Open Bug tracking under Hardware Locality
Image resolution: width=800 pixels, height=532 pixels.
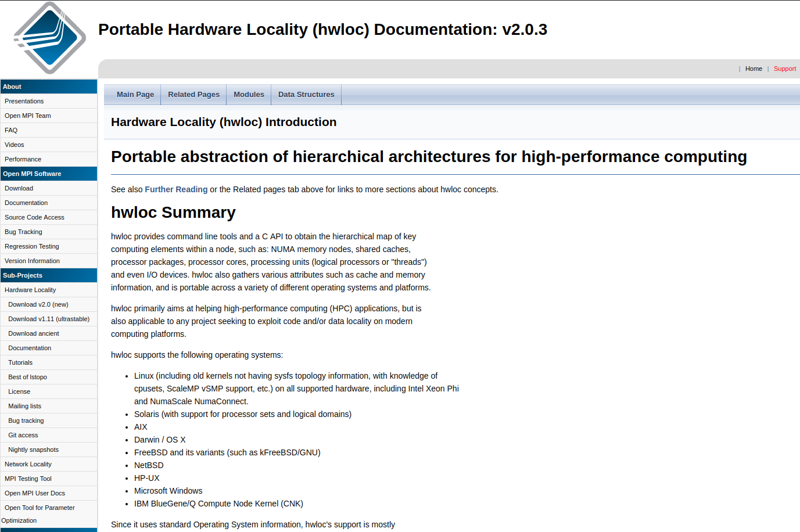tap(49, 420)
